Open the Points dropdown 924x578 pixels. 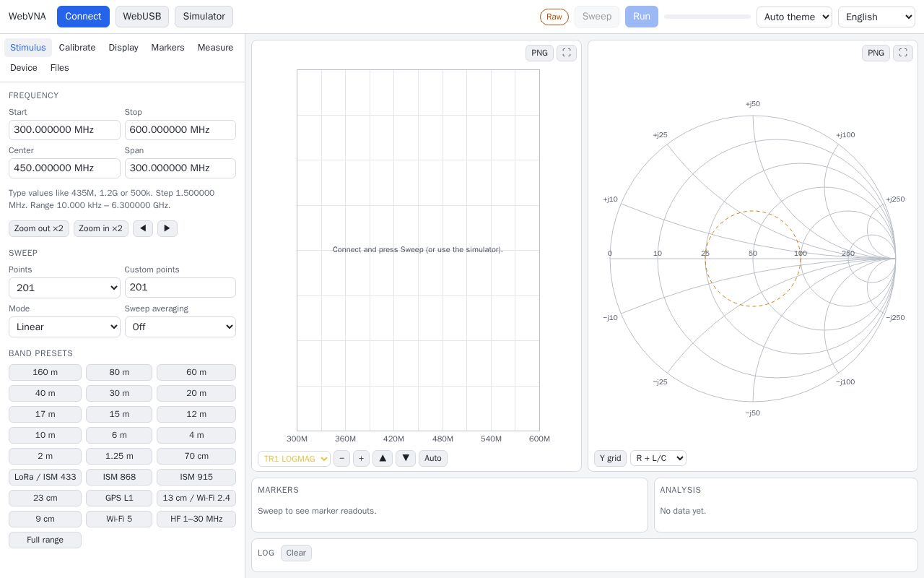[x=64, y=288]
